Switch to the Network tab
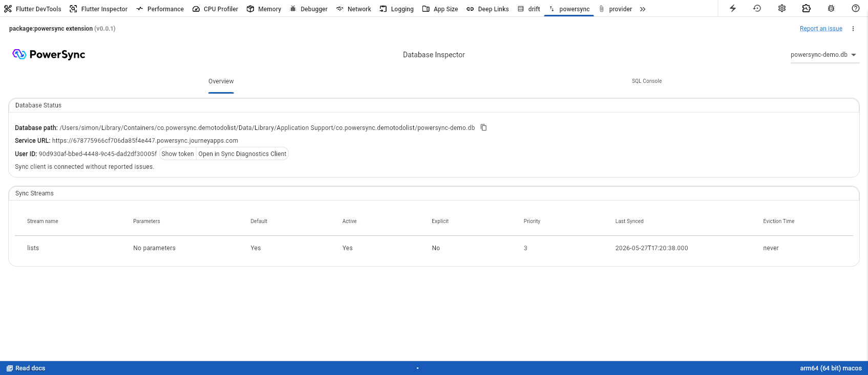The width and height of the screenshot is (868, 375). coord(353,9)
